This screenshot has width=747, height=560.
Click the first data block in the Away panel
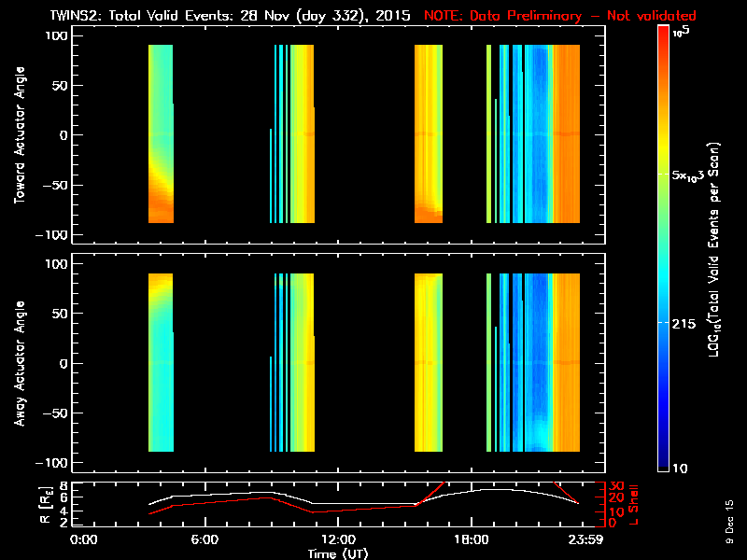(x=161, y=364)
